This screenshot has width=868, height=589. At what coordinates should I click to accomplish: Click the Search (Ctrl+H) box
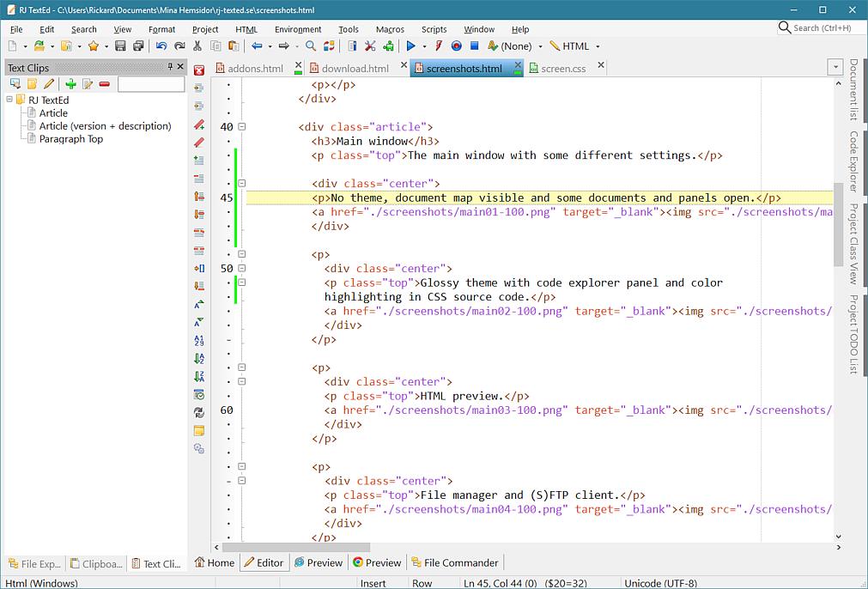pos(822,27)
